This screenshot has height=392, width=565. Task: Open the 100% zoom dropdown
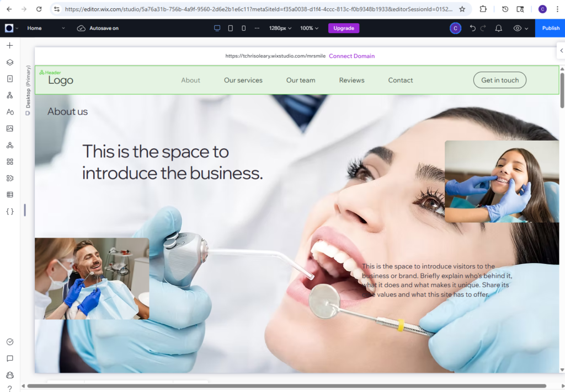(x=309, y=28)
